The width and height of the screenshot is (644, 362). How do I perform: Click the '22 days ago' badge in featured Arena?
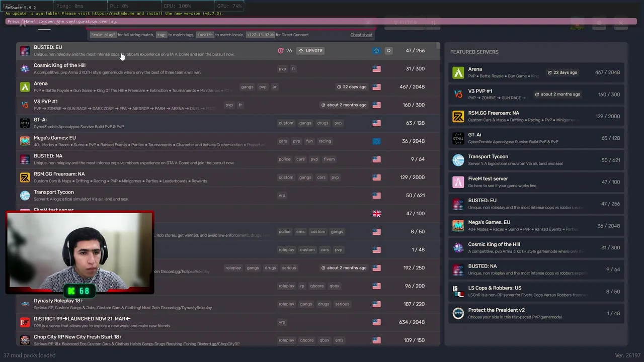pos(562,72)
